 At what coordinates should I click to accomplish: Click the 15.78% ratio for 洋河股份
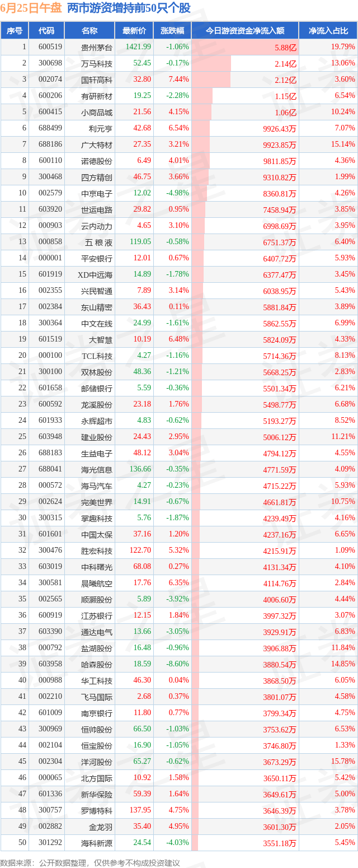[343, 762]
